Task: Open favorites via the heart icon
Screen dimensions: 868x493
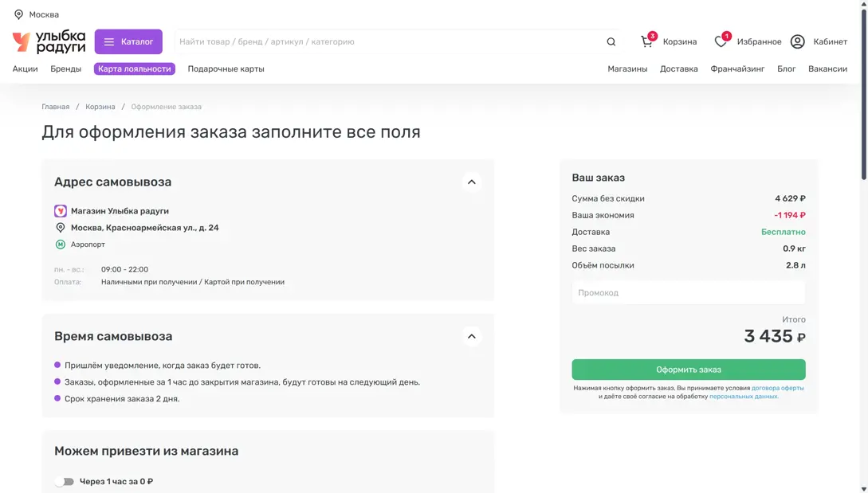Action: (720, 41)
